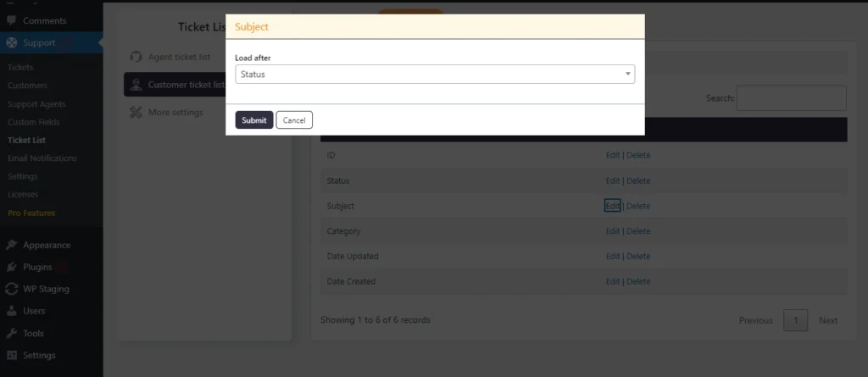Select page 1 in pagination
Viewport: 868px width, 377px height.
(795, 320)
